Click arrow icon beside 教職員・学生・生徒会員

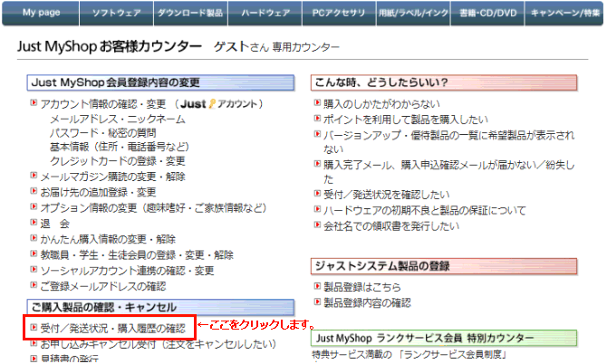tap(34, 254)
